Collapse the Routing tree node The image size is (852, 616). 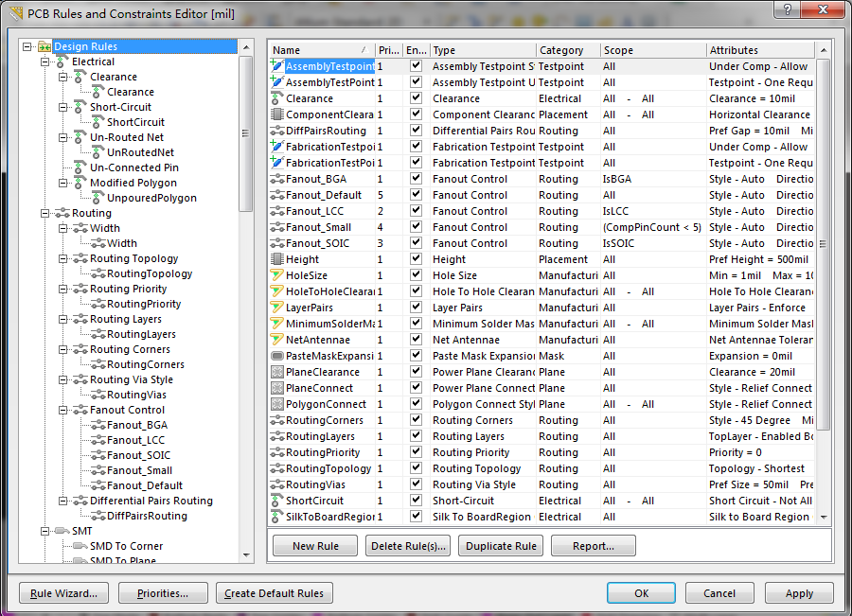[44, 214]
